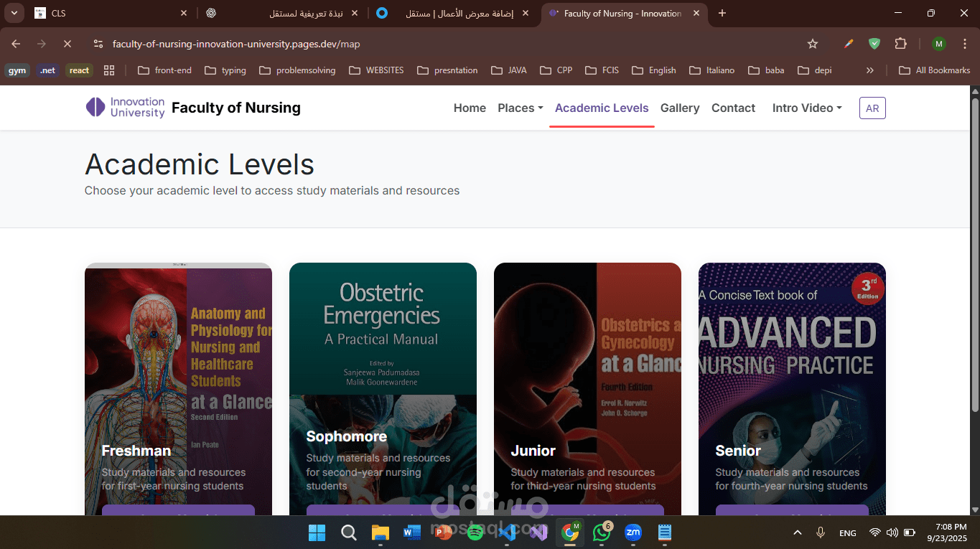Click the microphone tray icon
This screenshot has width=980, height=549.
click(821, 532)
